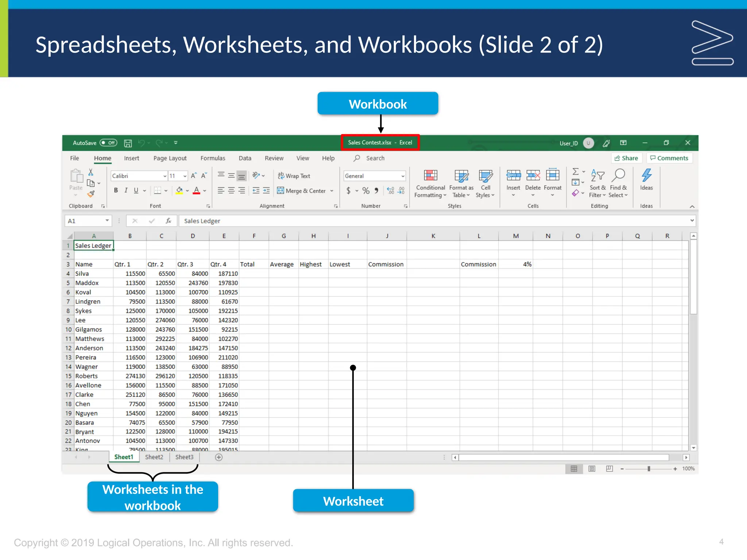Image resolution: width=747 pixels, height=560 pixels.
Task: Switch to the Data tab
Action: (245, 158)
